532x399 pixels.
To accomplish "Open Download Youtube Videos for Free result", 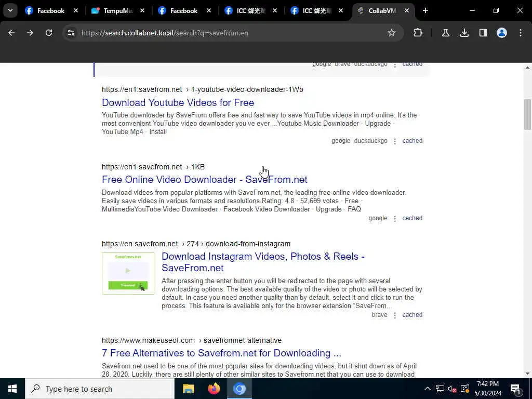I will coord(178,102).
